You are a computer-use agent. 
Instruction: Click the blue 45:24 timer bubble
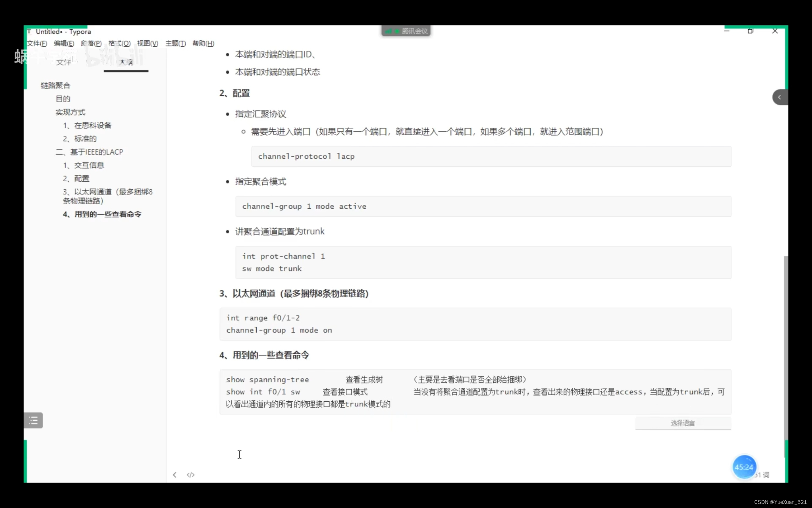[x=744, y=467]
